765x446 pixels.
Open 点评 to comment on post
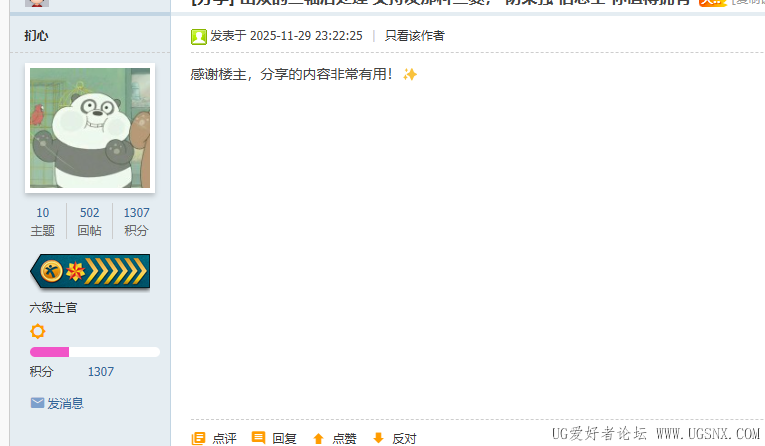(x=224, y=439)
